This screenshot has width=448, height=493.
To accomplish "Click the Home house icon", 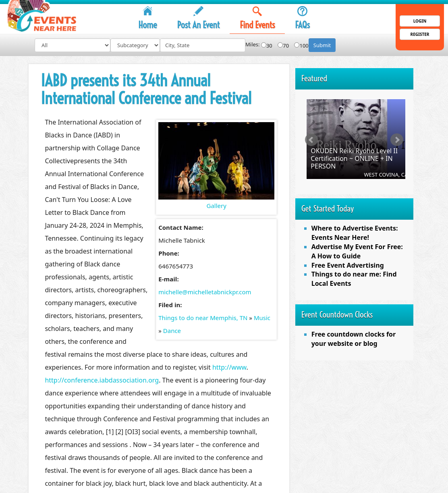I will (147, 11).
